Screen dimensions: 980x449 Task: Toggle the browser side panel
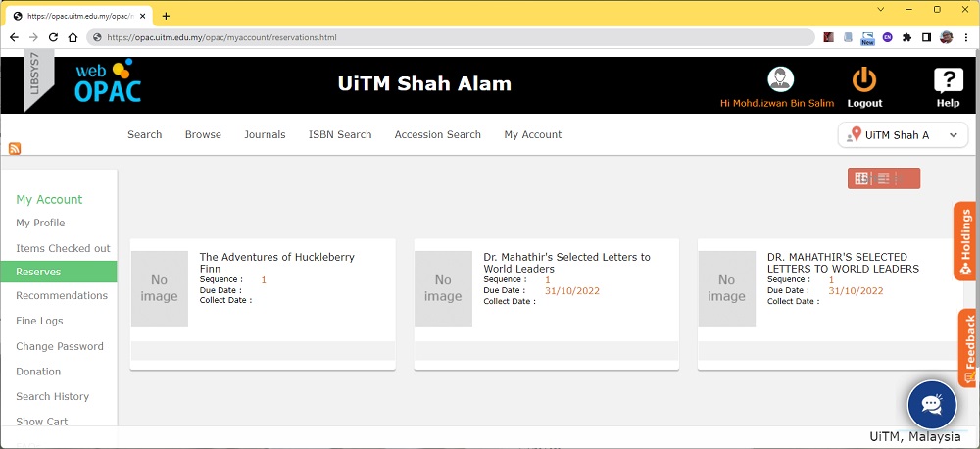926,37
